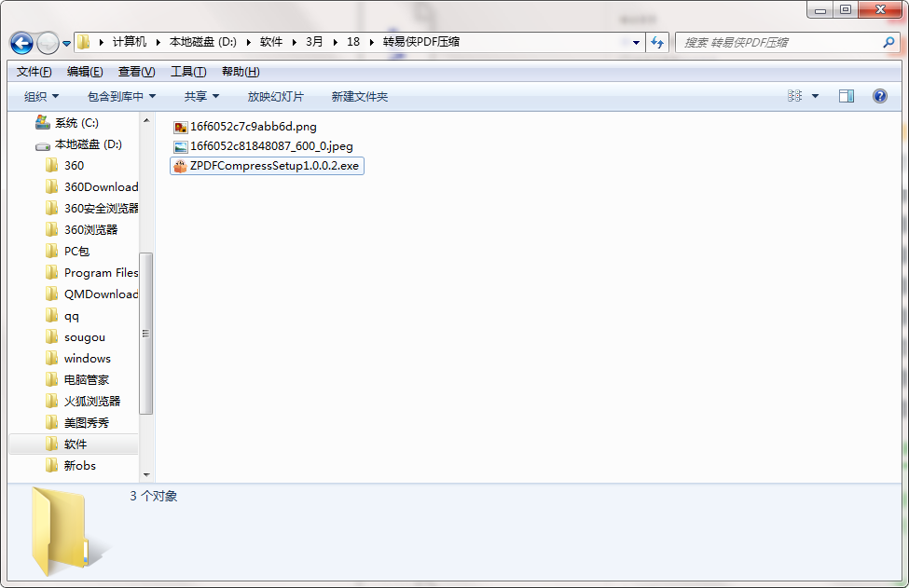Screen dimensions: 909x588
Task: Open the 帮助(H) menu
Action: (x=241, y=72)
